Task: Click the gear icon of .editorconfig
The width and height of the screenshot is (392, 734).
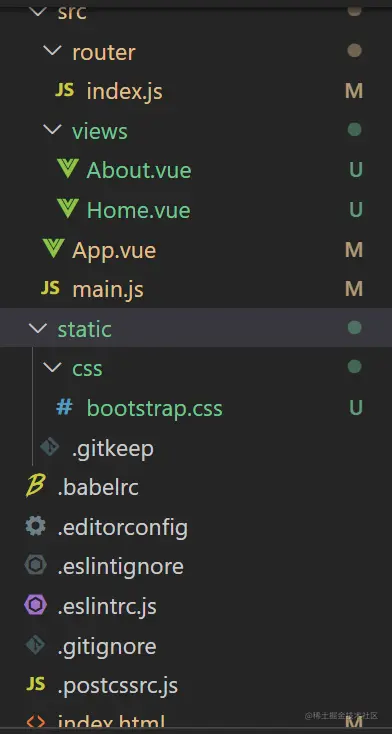Action: [35, 526]
